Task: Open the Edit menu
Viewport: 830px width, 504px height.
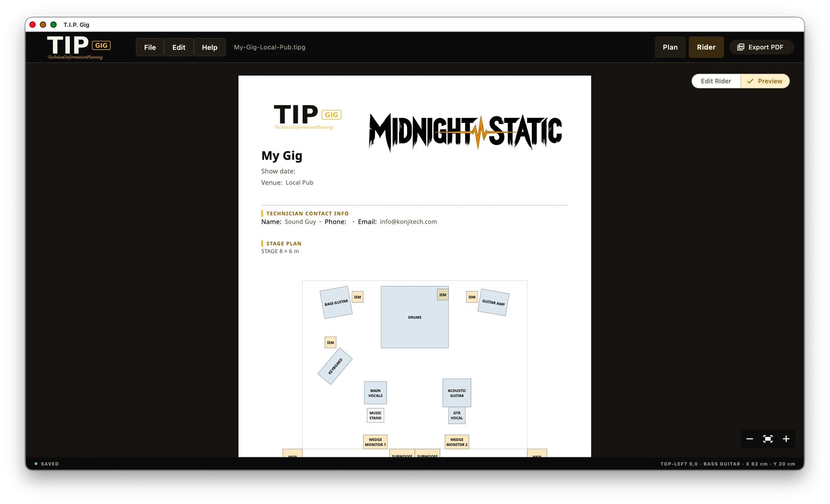Action: pos(179,47)
